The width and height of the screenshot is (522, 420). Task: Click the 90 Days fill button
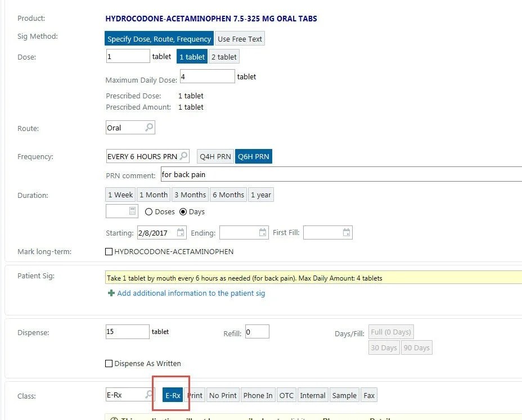point(416,347)
